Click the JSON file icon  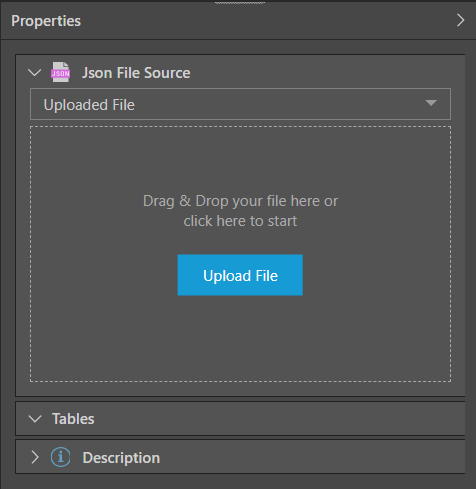point(60,72)
